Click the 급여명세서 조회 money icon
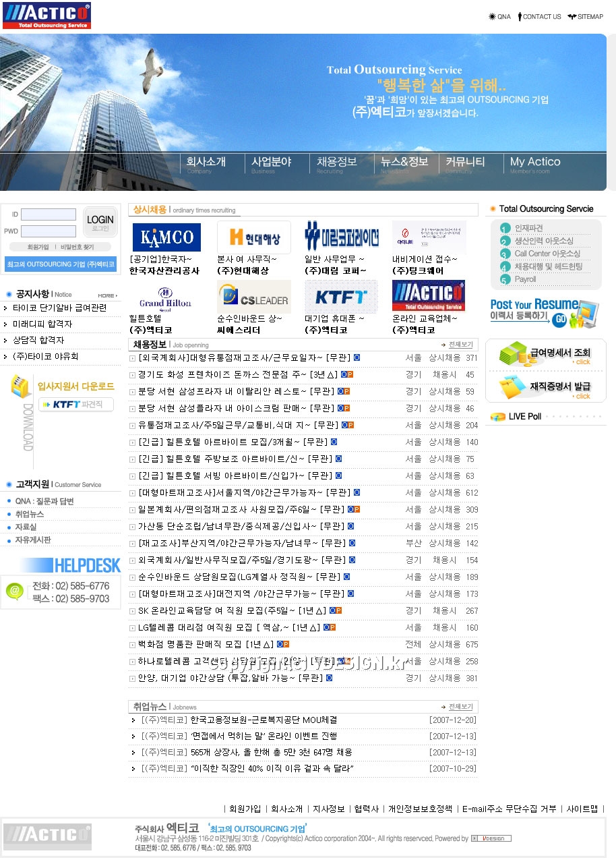The image size is (616, 868). tap(518, 354)
